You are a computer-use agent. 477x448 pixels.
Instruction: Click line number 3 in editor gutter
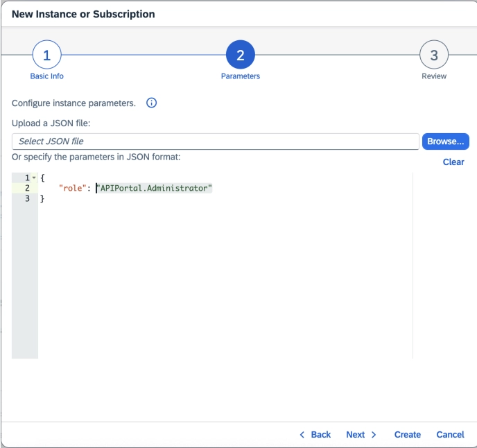click(x=26, y=199)
